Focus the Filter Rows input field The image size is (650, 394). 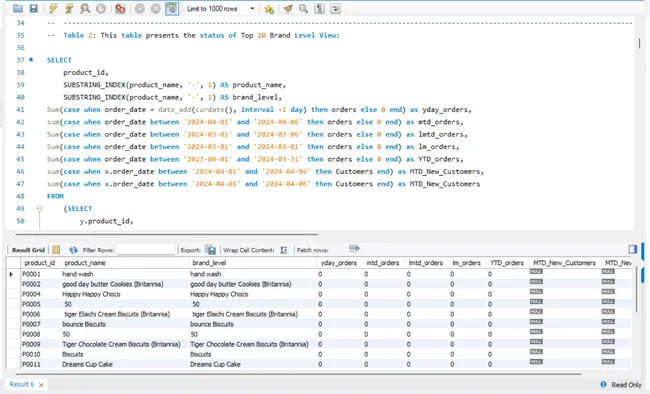pos(146,250)
